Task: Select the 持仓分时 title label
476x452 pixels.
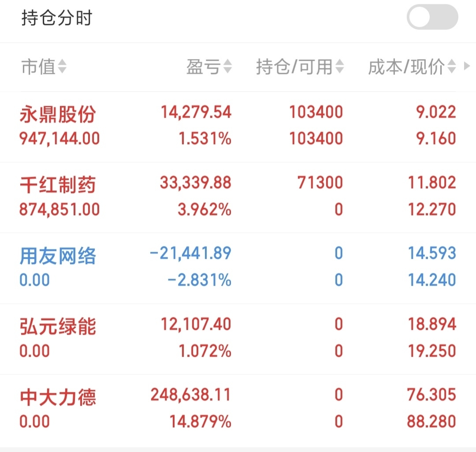Action: click(57, 18)
